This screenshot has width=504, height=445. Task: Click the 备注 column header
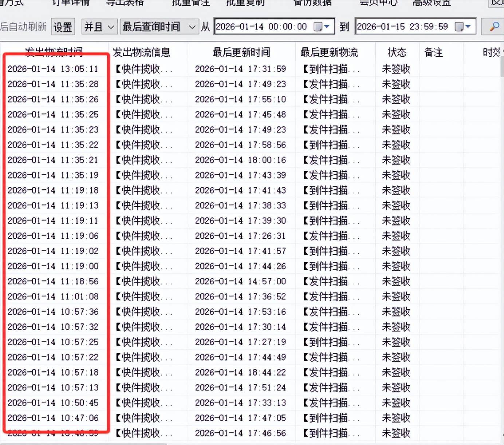tap(434, 52)
